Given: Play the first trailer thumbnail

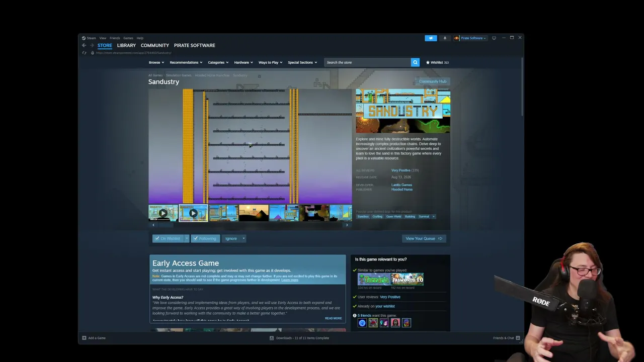Looking at the screenshot, I should (x=163, y=213).
